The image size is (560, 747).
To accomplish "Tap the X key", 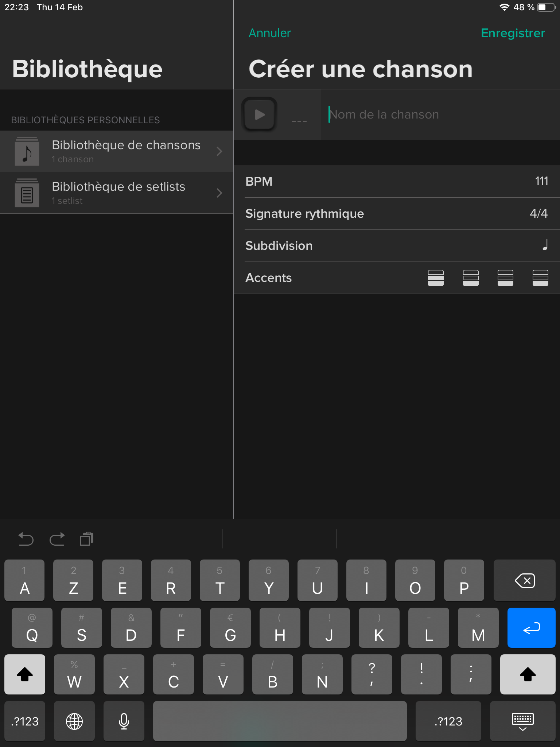I will [x=124, y=674].
